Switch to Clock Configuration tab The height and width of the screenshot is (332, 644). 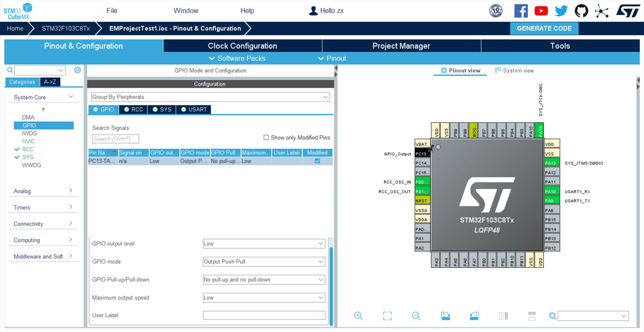point(243,46)
